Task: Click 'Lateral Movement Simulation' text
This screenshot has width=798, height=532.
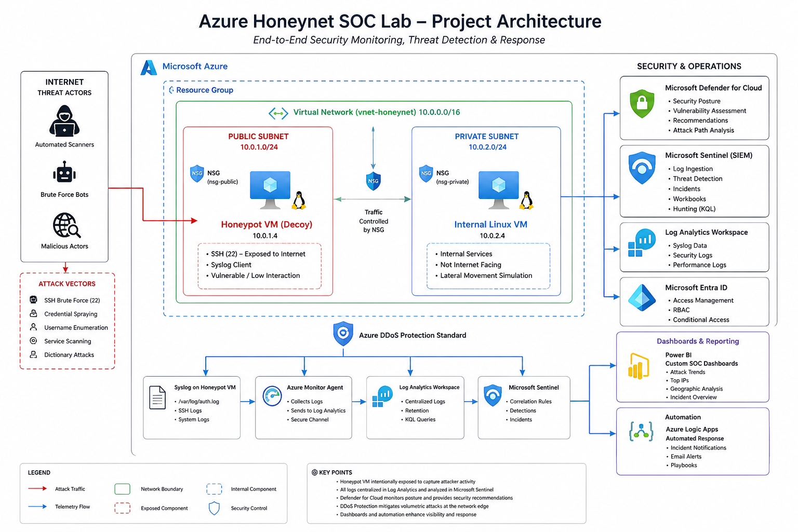Action: click(x=486, y=275)
